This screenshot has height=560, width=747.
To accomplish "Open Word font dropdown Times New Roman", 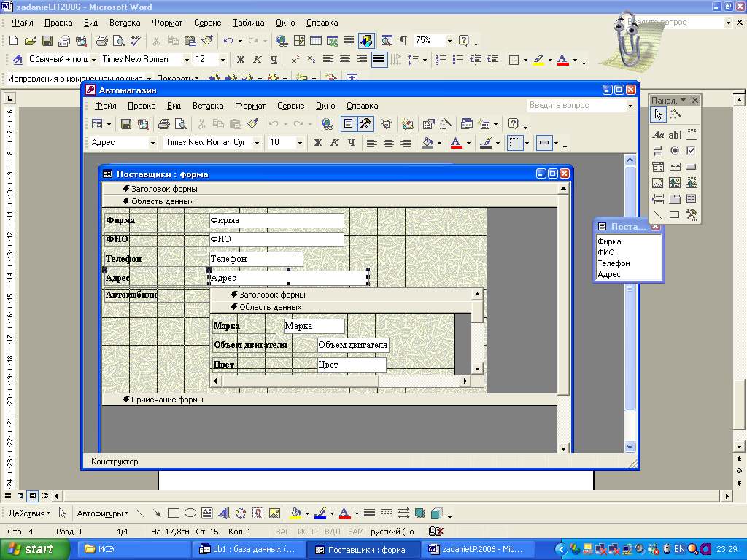I will pyautogui.click(x=187, y=60).
